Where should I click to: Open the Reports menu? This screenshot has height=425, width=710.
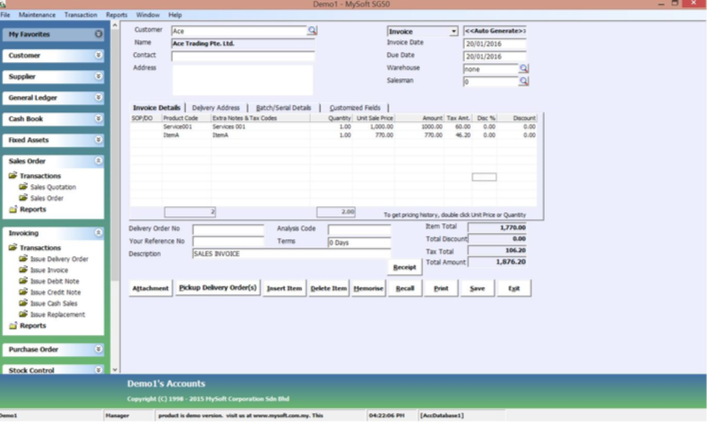pos(116,15)
